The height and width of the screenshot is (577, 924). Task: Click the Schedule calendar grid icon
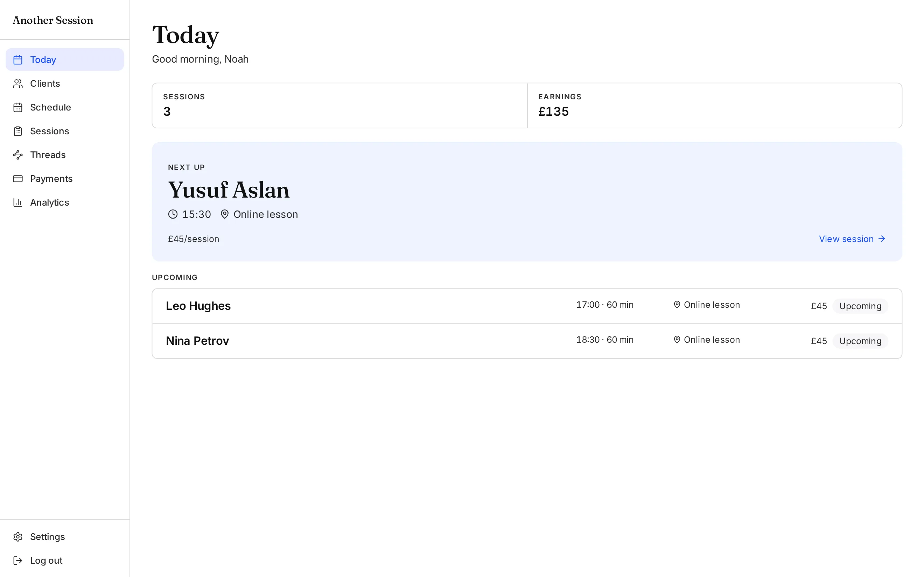click(18, 107)
